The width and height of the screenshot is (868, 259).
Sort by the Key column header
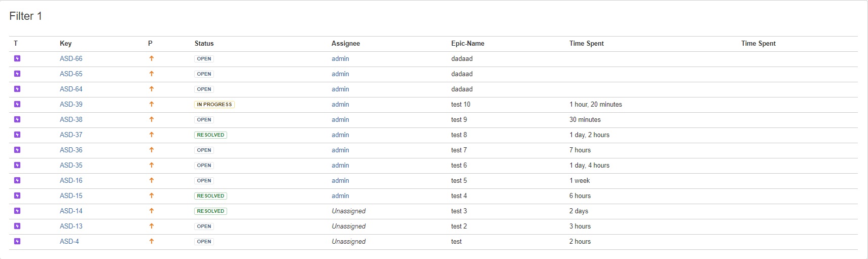point(65,43)
